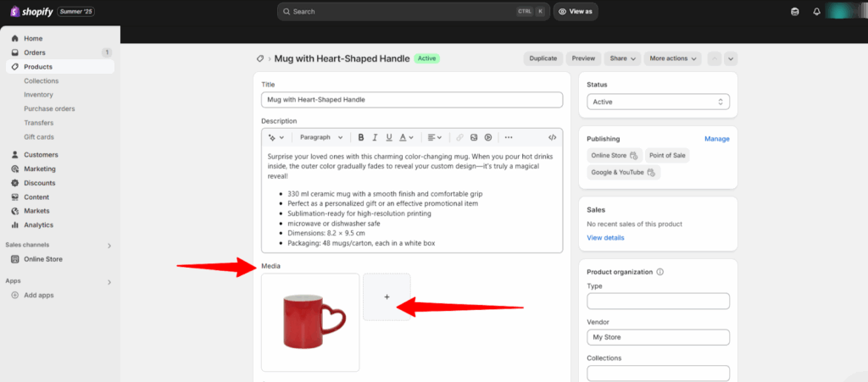Open the Paragraph style dropdown
The width and height of the screenshot is (868, 382).
(321, 137)
